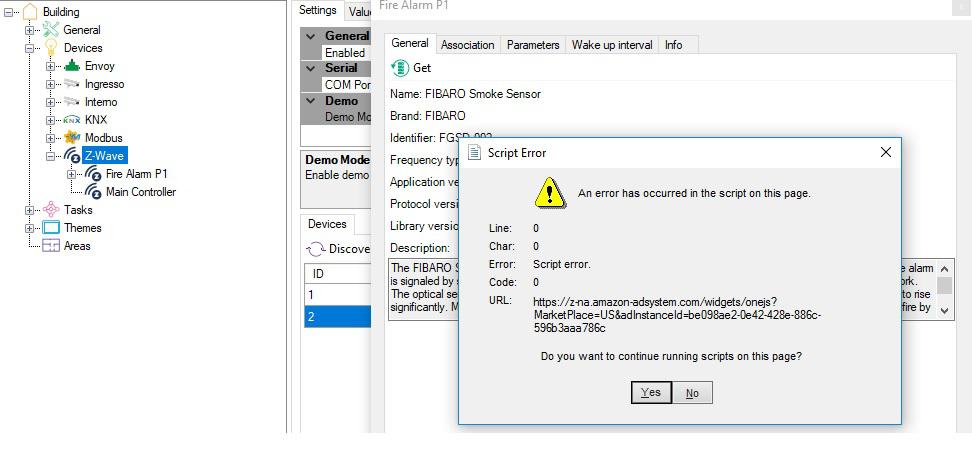Expand the Fire Alarm P1 node
The height and width of the screenshot is (460, 972).
[x=71, y=174]
